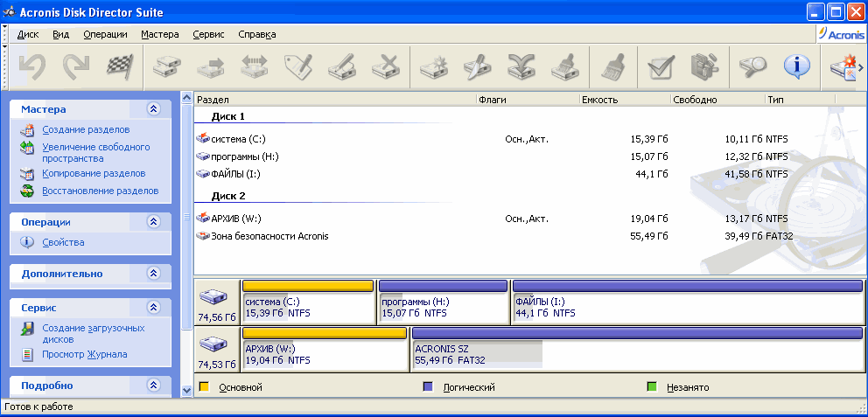The width and height of the screenshot is (868, 417).
Task: Select ФАЙЛЫ (I:) block in disk map
Action: point(688,302)
